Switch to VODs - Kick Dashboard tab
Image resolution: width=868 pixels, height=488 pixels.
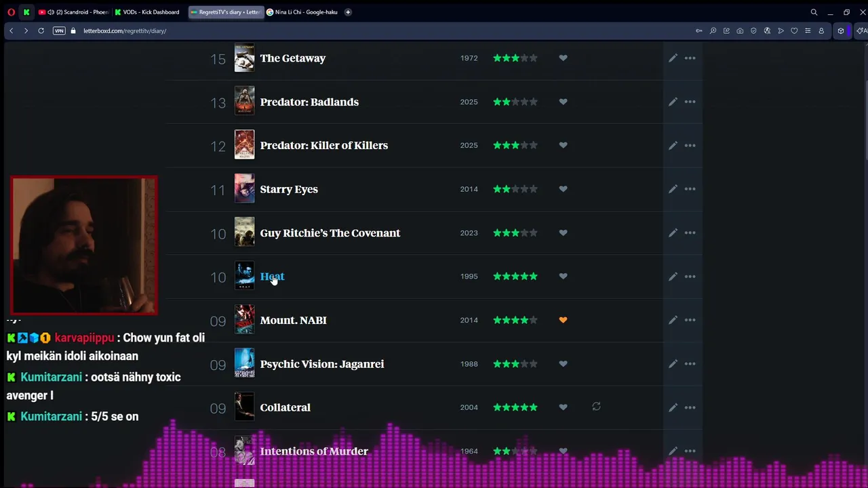[x=147, y=12]
